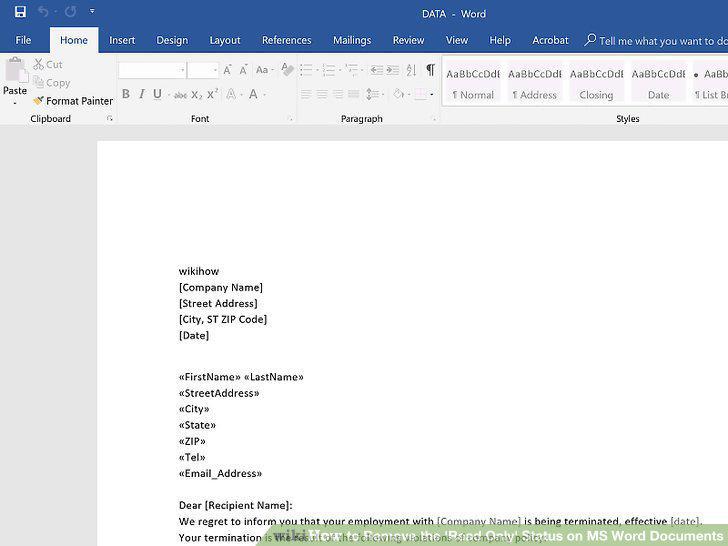The height and width of the screenshot is (546, 728).
Task: Go to the Mailings tab
Action: point(352,40)
